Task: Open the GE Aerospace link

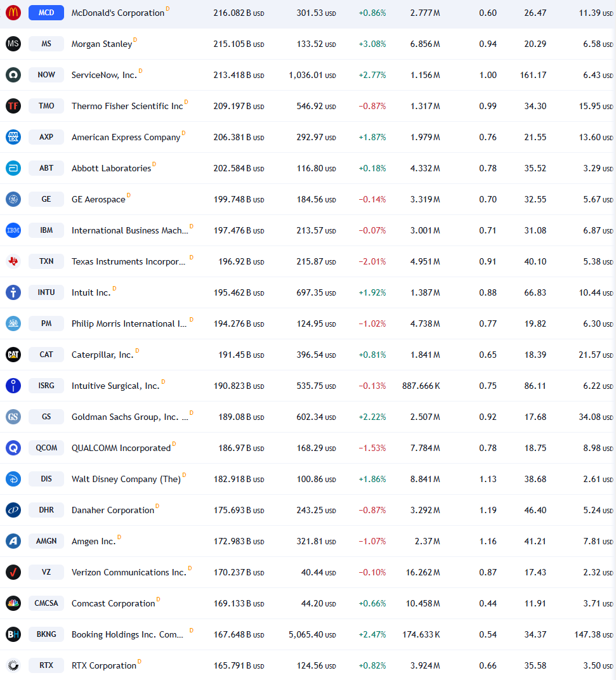Action: 98,199
